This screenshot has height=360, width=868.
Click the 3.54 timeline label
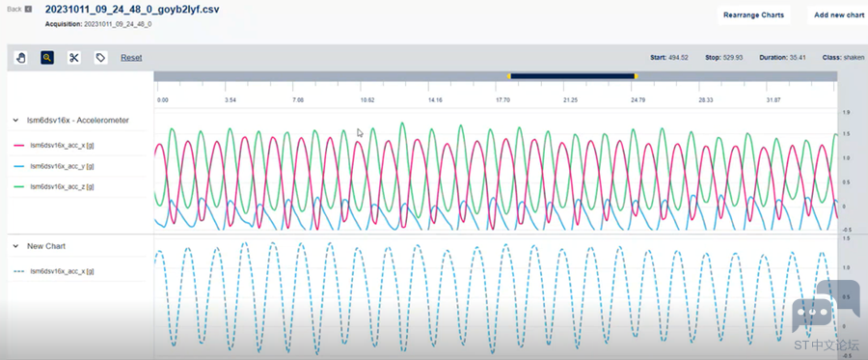[x=231, y=100]
